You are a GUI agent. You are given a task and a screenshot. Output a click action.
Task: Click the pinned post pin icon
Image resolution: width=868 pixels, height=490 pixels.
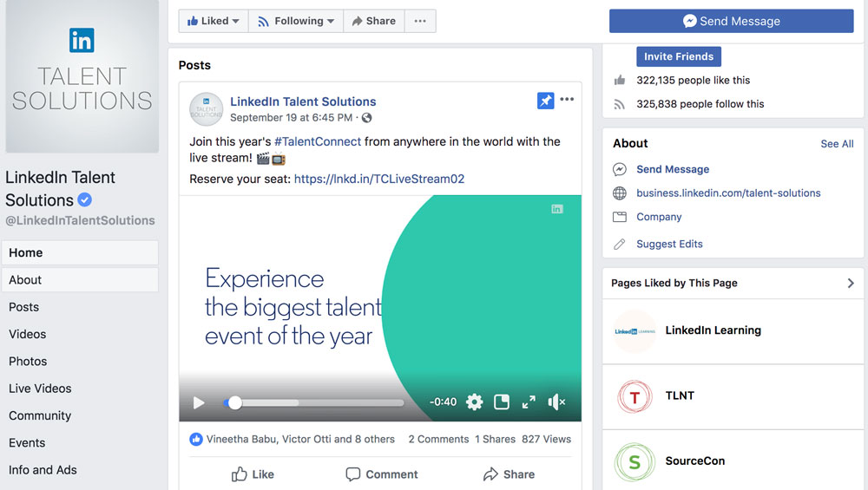click(x=545, y=101)
